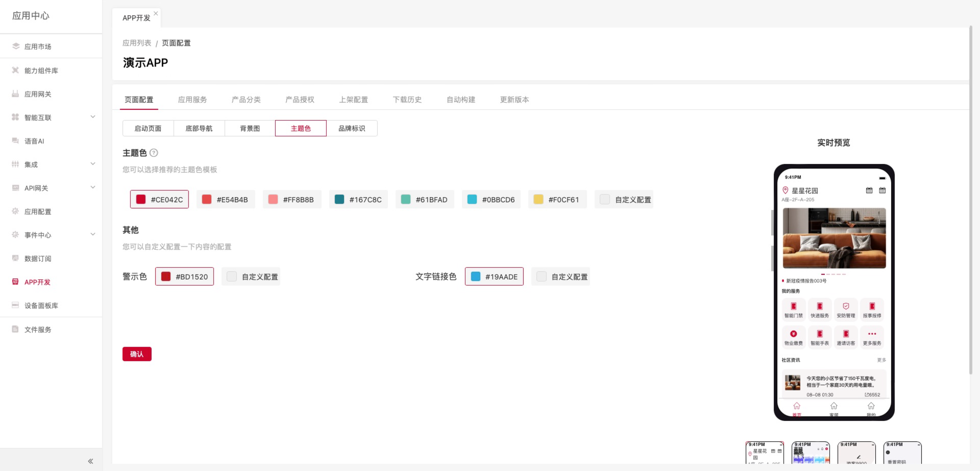Screen dimensions: 980x471
Task: Click the 能力组件库 sidebar icon
Action: point(15,70)
